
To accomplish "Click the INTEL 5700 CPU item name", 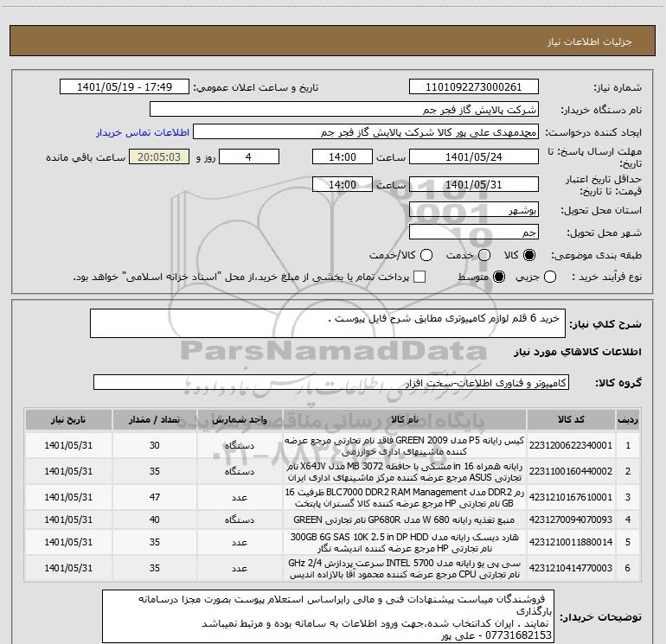I will click(405, 568).
